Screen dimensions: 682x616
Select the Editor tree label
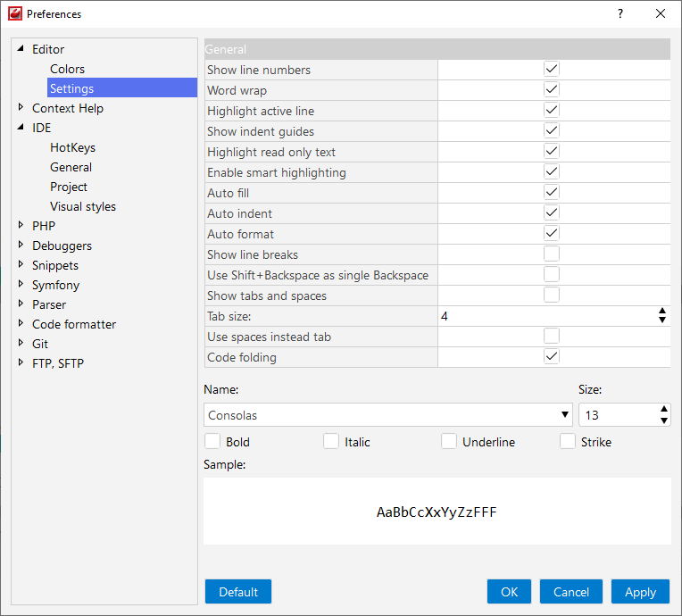[x=48, y=49]
